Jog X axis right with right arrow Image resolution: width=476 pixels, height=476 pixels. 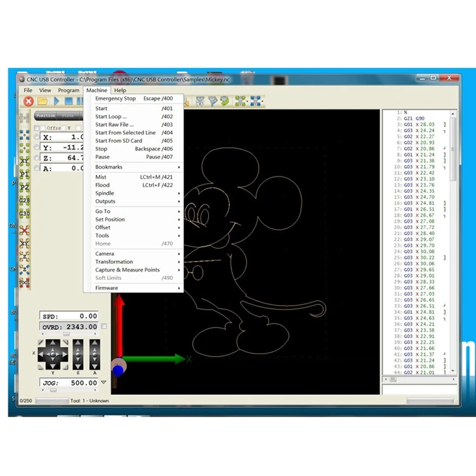[x=64, y=354]
